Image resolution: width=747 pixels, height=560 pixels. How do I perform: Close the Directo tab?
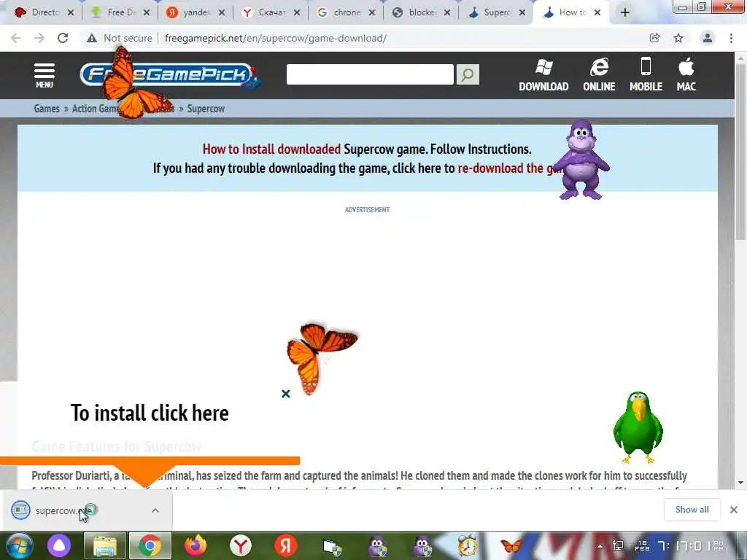point(71,12)
